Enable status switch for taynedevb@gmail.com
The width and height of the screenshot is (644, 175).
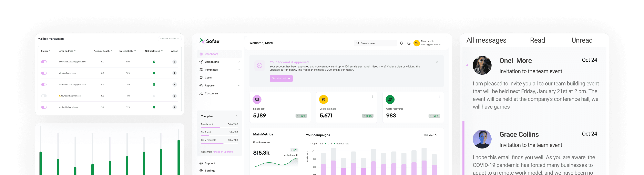coord(44,96)
